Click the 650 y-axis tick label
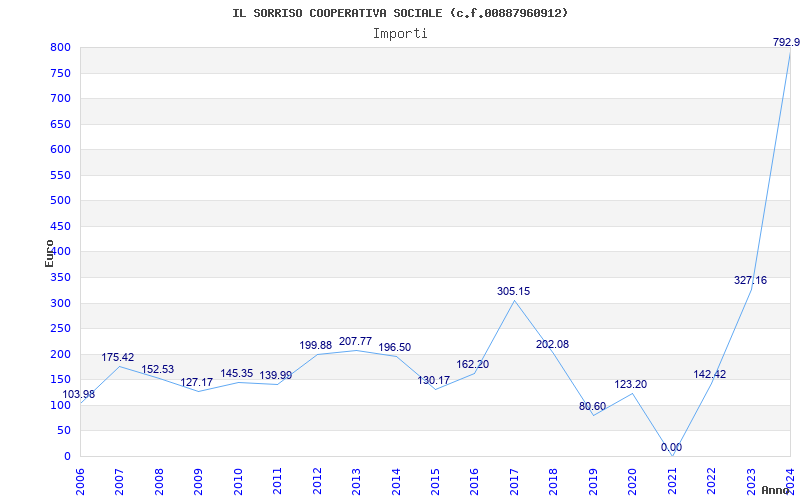 tap(60, 124)
